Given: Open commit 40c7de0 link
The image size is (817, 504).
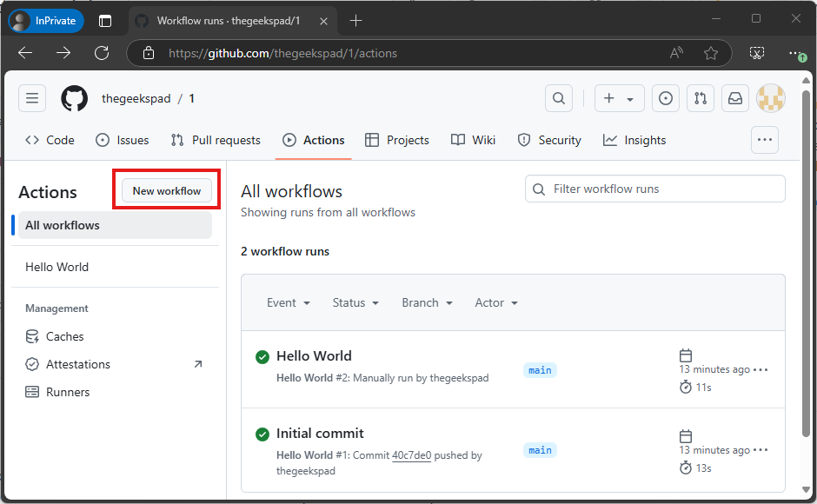Looking at the screenshot, I should click(x=412, y=455).
